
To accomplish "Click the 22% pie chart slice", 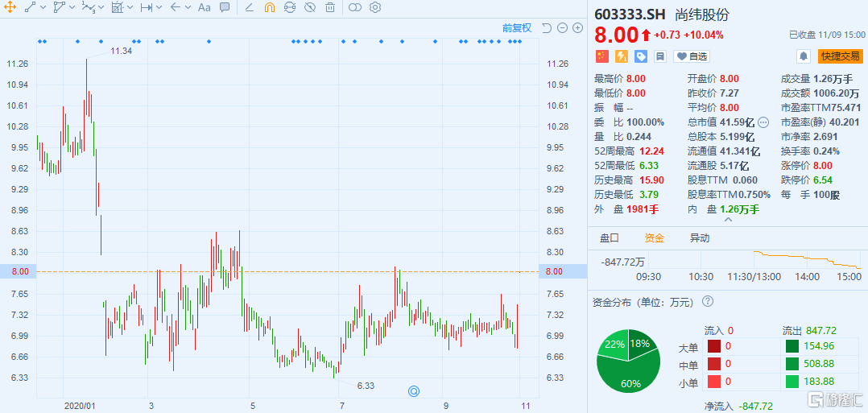I will (x=614, y=344).
